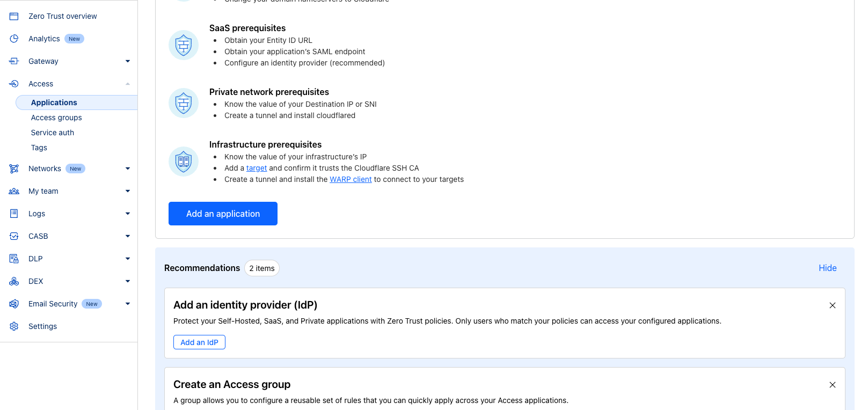The width and height of the screenshot is (868, 410).
Task: Open the WARP client link
Action: pyautogui.click(x=351, y=179)
